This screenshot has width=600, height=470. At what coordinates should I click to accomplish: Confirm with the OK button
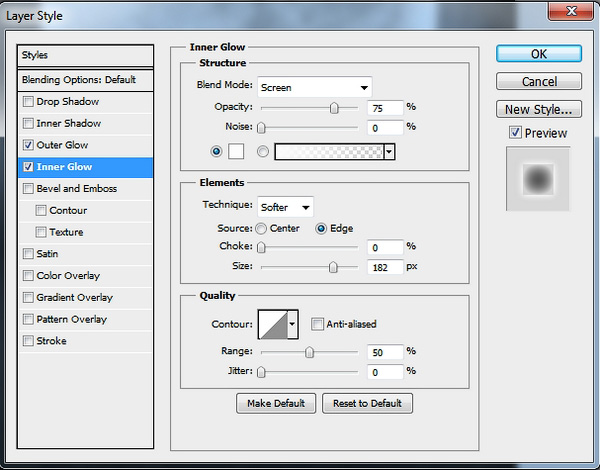539,54
